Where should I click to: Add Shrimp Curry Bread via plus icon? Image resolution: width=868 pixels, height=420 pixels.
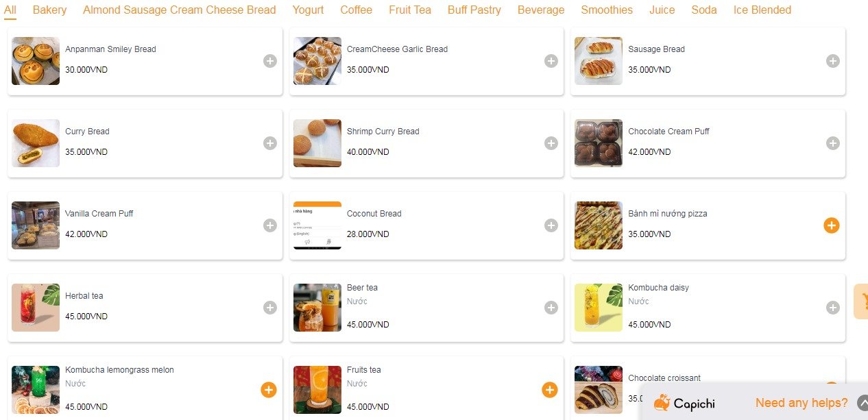tap(551, 143)
